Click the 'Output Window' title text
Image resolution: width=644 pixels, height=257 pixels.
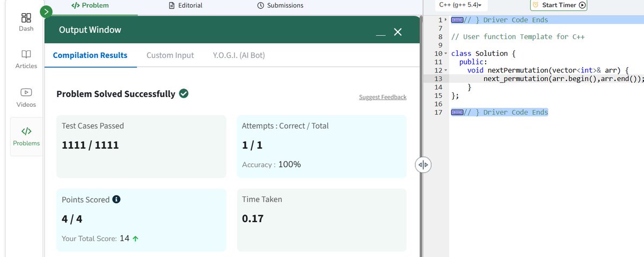click(90, 30)
